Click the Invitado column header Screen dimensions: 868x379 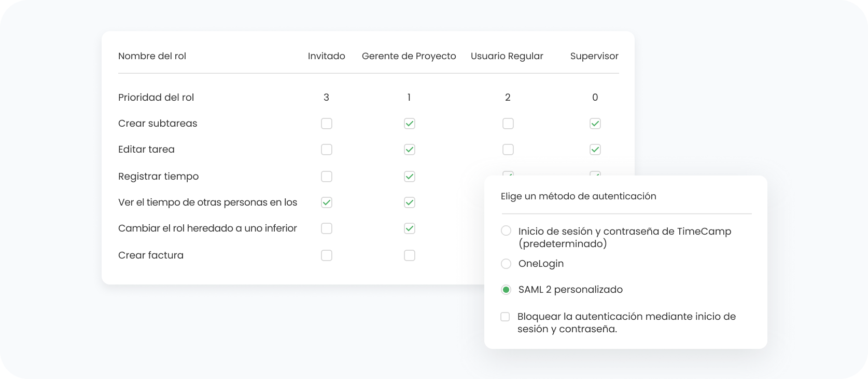click(x=327, y=56)
